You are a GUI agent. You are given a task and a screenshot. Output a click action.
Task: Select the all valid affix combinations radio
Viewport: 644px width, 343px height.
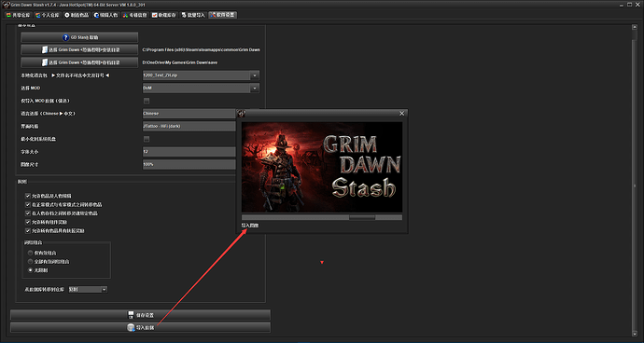(30, 261)
